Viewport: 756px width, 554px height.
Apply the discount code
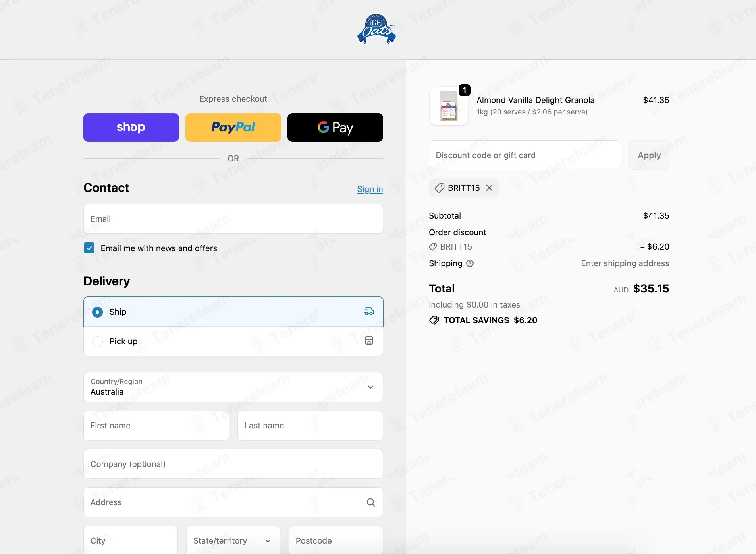(x=649, y=155)
